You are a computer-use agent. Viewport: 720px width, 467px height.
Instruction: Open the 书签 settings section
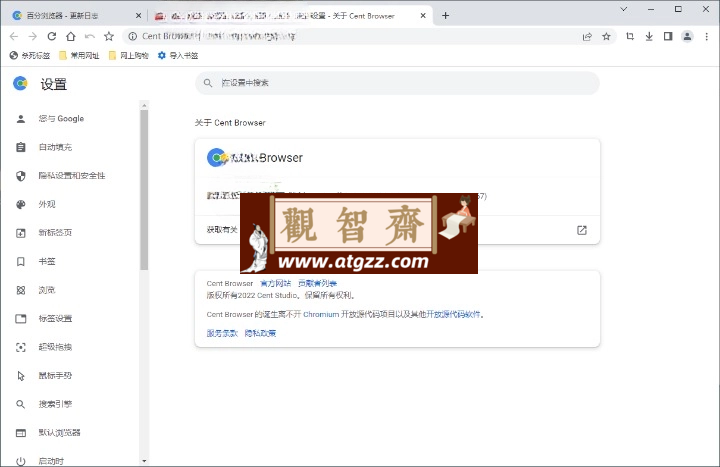(x=47, y=261)
